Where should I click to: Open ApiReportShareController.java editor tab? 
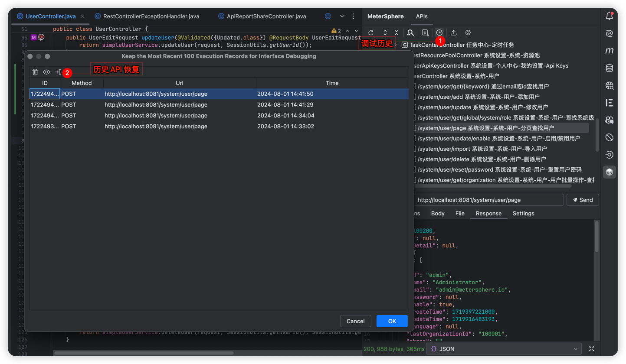[261, 16]
